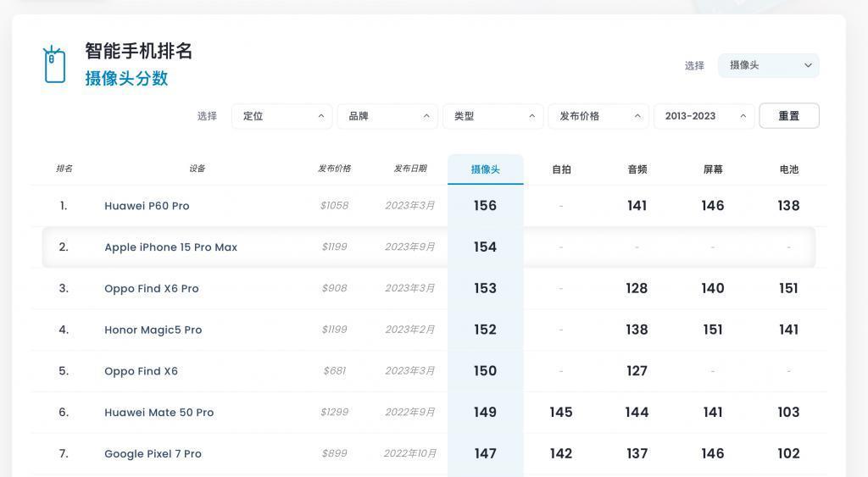Screen dimensions: 868x477
Task: Switch to the 音频 column tab
Action: click(x=637, y=169)
